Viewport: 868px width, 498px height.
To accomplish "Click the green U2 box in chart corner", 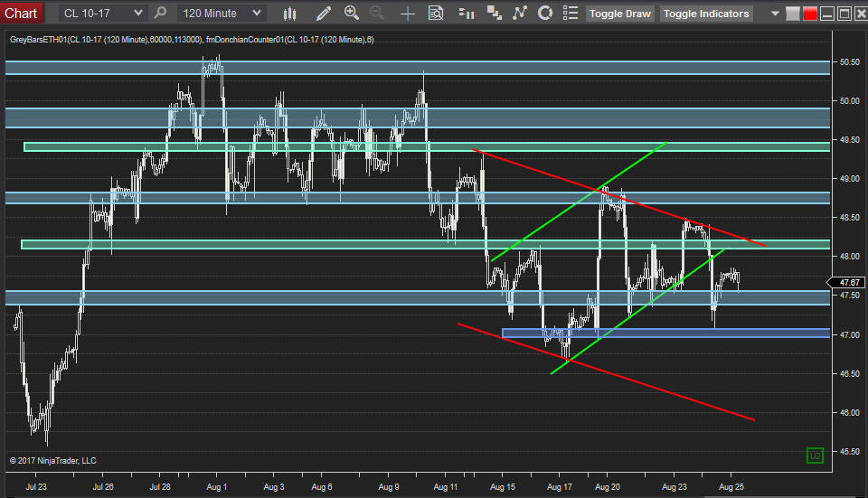I will click(x=815, y=456).
